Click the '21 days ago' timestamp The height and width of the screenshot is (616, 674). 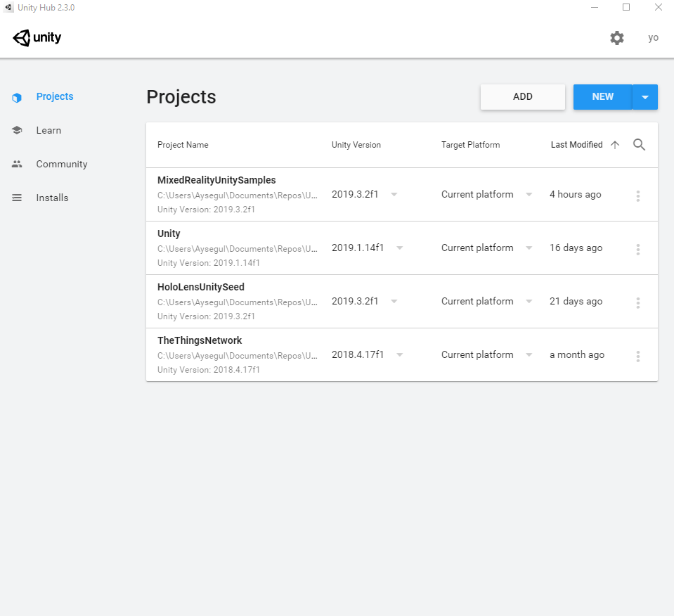point(576,301)
